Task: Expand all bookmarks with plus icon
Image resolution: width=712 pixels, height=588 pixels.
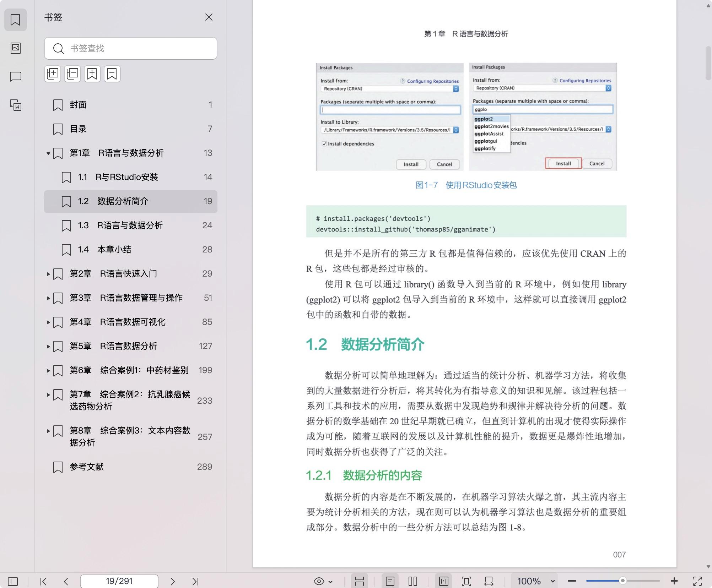Action: click(x=53, y=74)
